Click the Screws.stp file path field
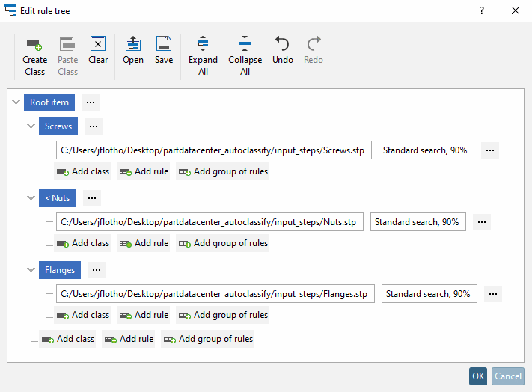This screenshot has height=392, width=532. 214,150
